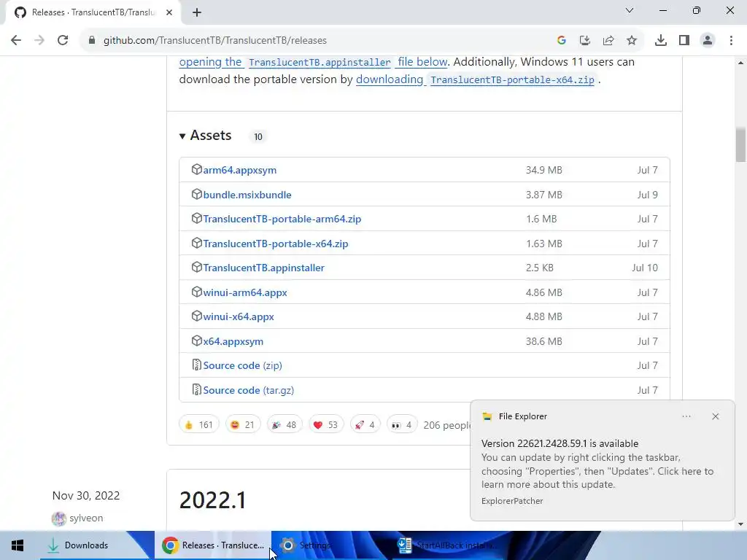
Task: Click the "downloading TranslucentTB-portable-x64.zip" paragraph link
Action: [x=476, y=79]
